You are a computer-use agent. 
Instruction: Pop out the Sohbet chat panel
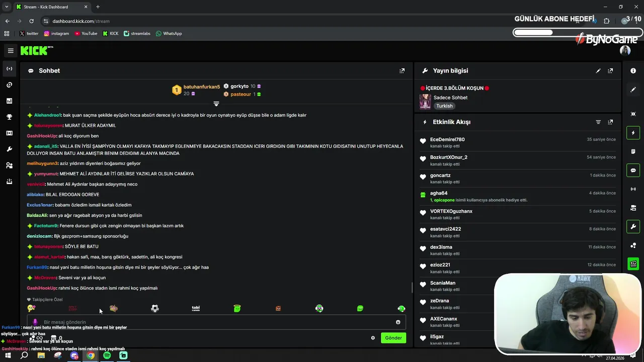click(x=402, y=71)
